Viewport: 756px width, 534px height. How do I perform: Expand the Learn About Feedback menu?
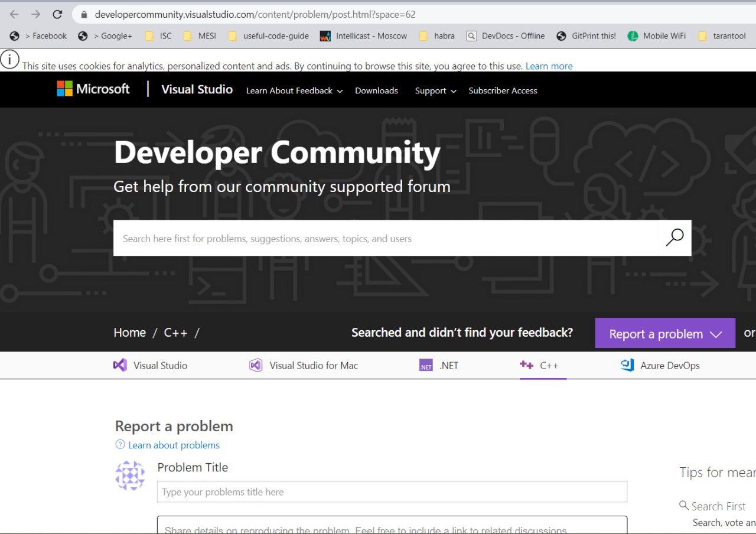tap(294, 90)
